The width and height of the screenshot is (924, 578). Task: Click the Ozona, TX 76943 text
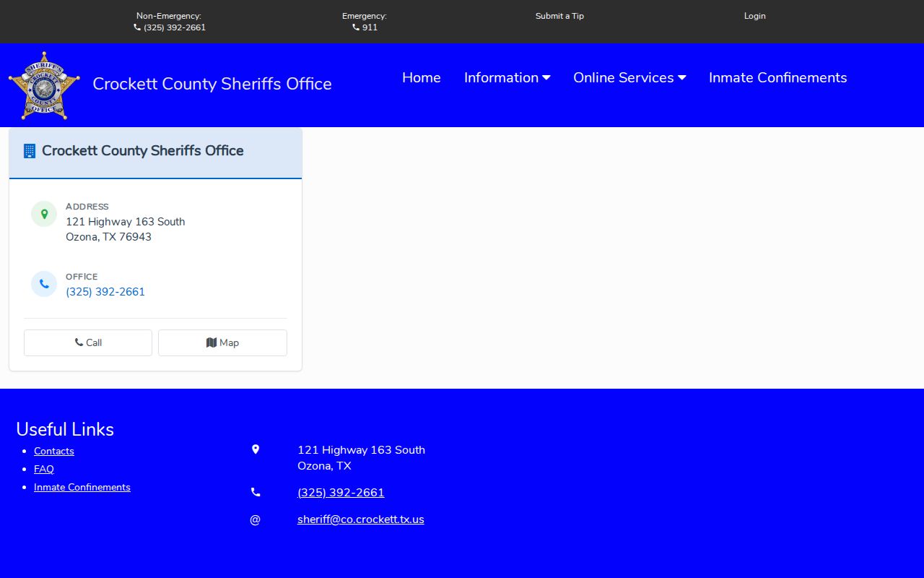108,237
